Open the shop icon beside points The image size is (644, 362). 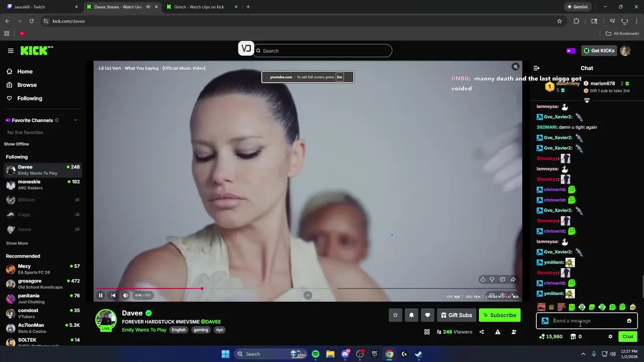573,337
